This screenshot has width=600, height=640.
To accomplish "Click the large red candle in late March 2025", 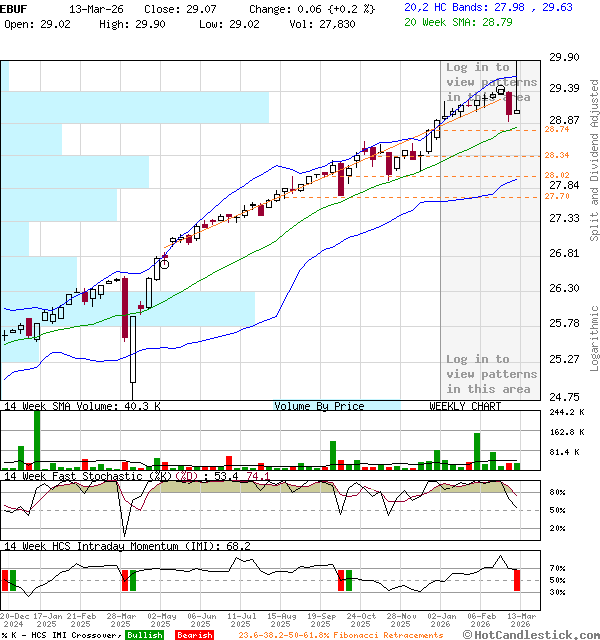I will pos(125,308).
